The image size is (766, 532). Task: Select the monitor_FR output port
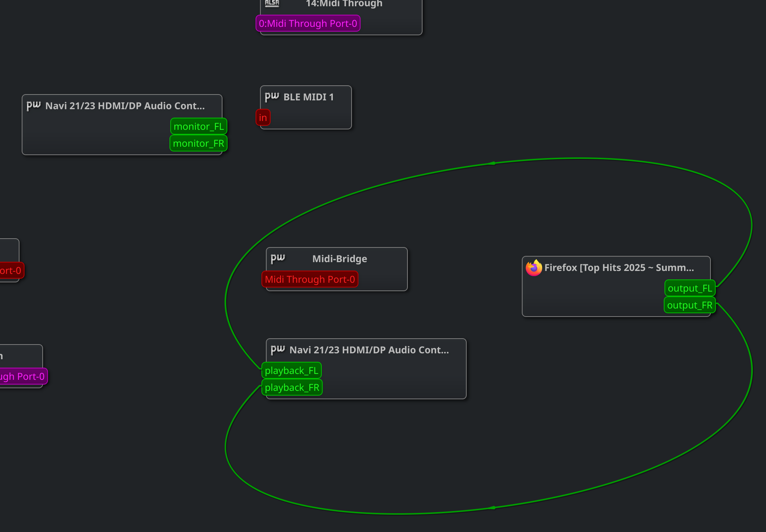click(199, 143)
